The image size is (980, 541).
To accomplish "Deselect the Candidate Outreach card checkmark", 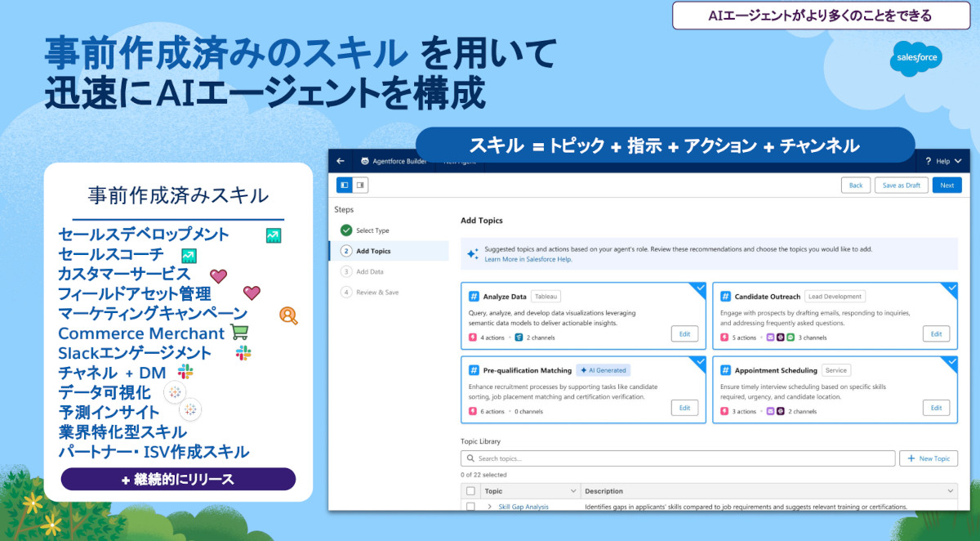I will 951,287.
